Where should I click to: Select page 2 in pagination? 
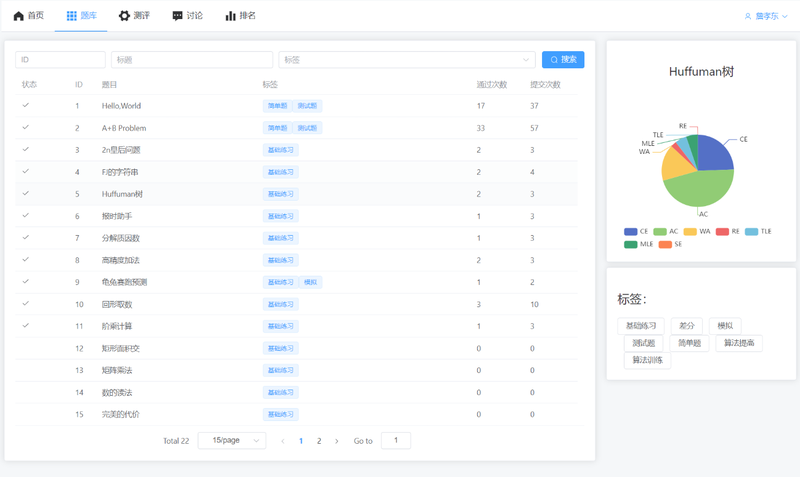(x=319, y=441)
